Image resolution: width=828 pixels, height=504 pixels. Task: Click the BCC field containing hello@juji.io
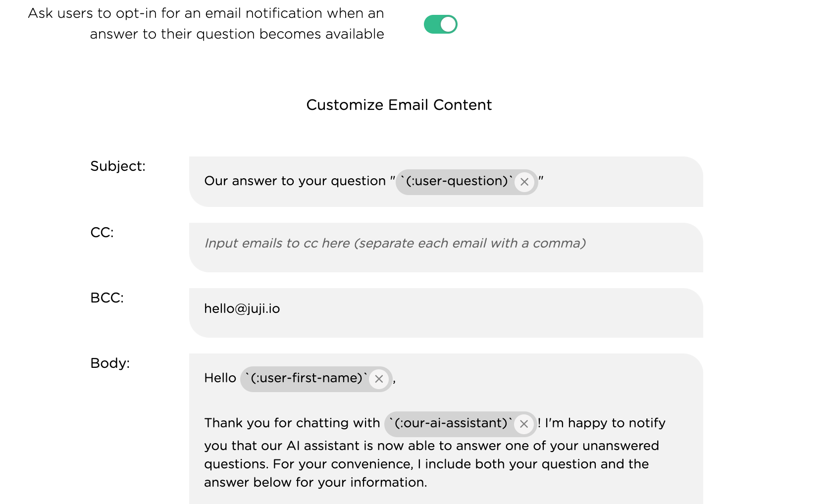(446, 313)
